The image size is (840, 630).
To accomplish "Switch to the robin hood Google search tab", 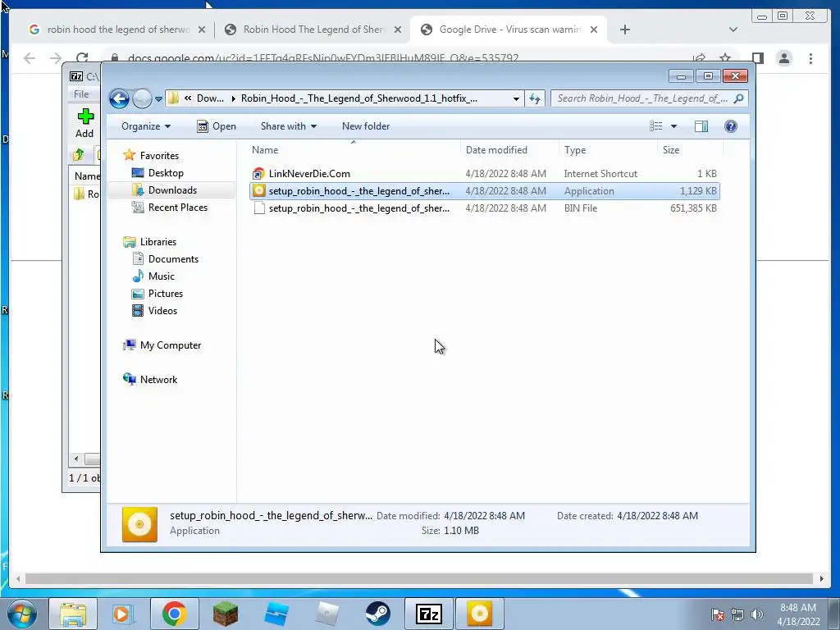I will pos(117,30).
